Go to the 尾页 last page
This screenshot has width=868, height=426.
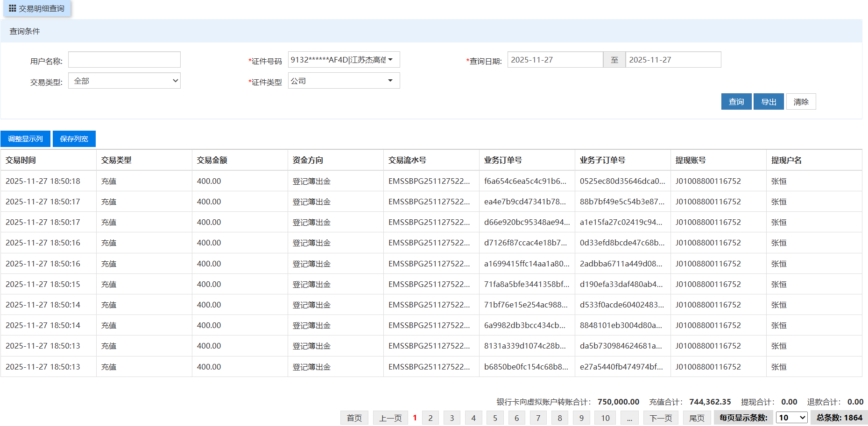click(x=697, y=418)
